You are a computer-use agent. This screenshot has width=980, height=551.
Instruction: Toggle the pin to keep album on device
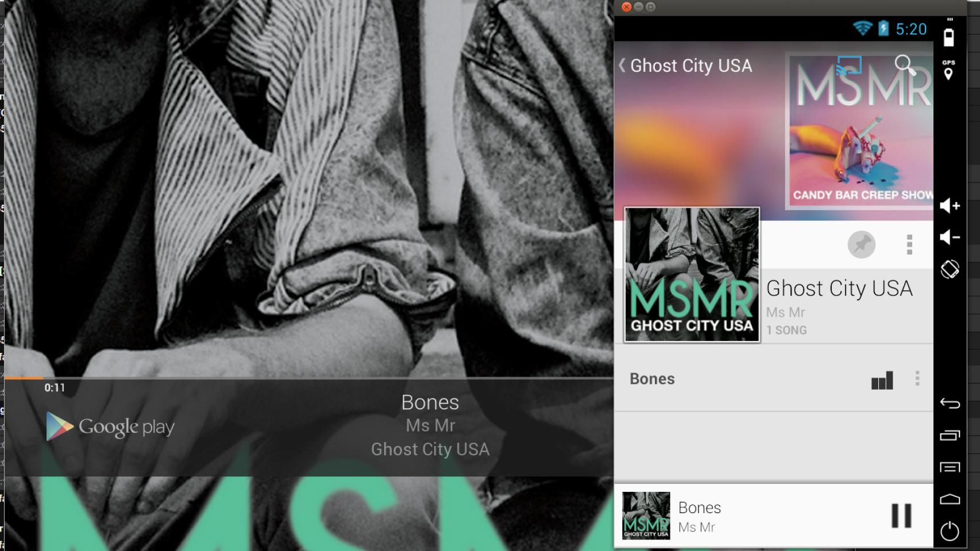pyautogui.click(x=861, y=245)
